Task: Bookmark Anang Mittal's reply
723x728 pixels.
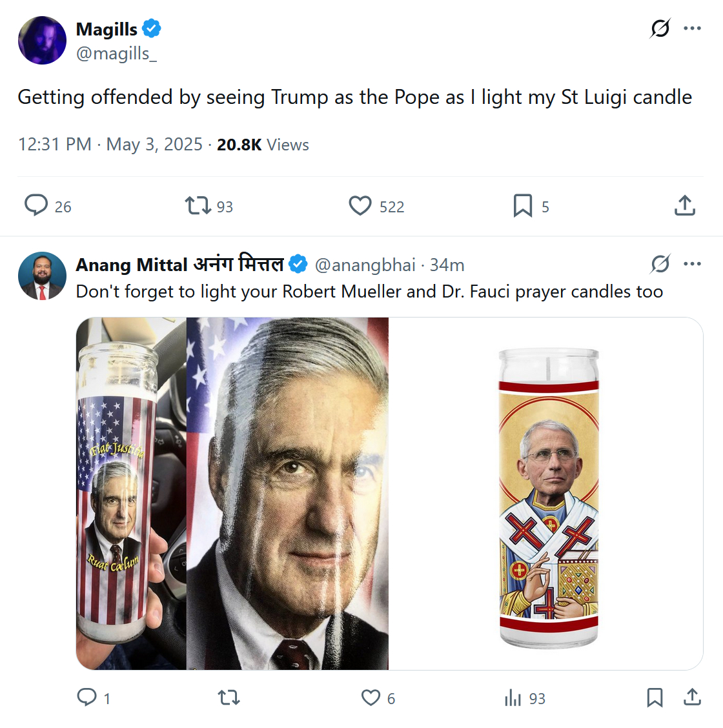Action: coord(655,698)
